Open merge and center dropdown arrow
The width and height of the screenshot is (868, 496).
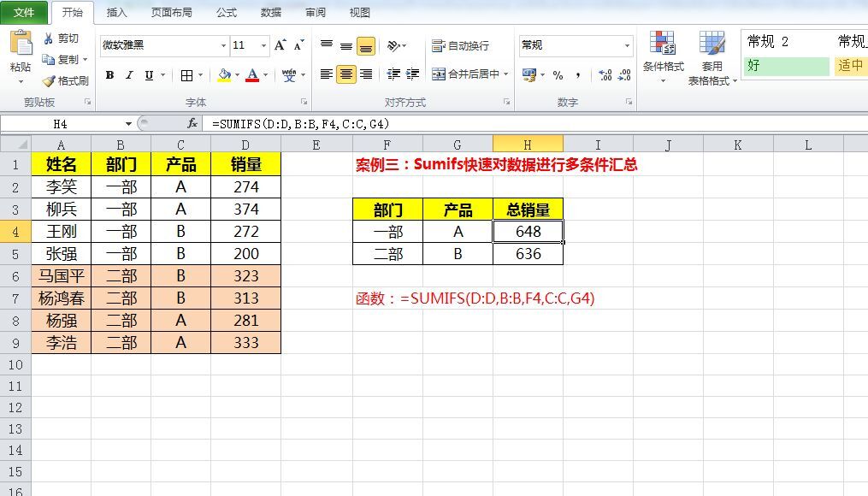pos(506,74)
